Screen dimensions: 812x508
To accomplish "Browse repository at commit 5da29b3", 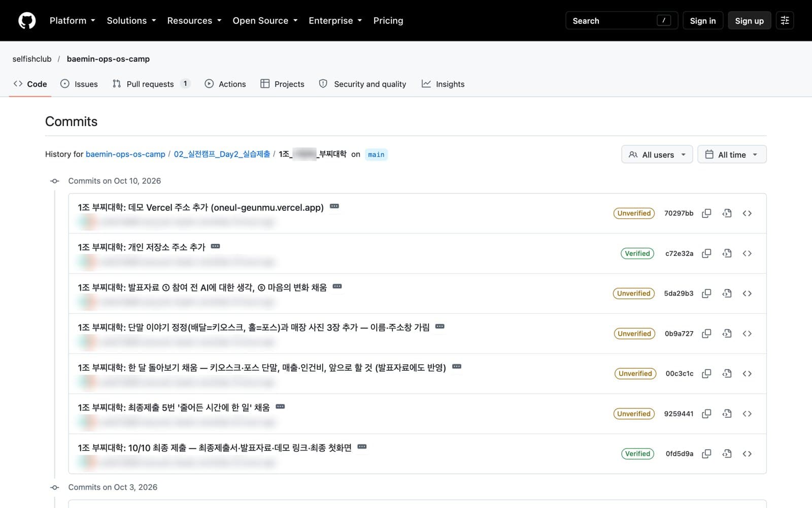I will point(747,294).
